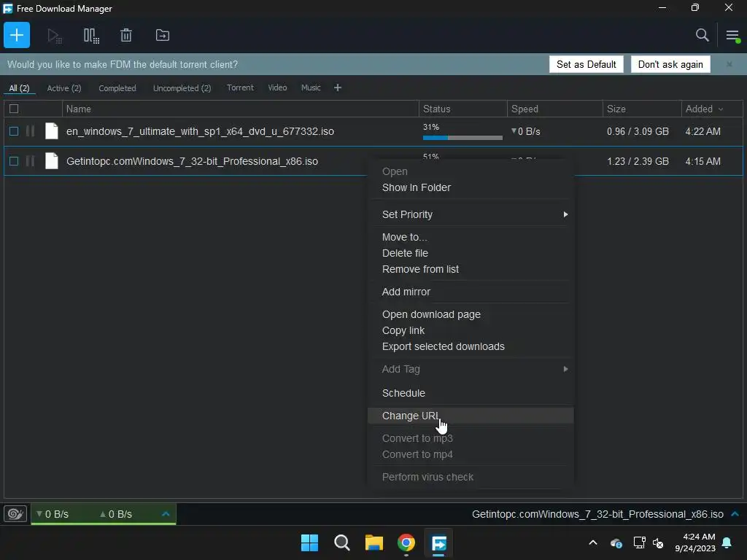The width and height of the screenshot is (747, 560).
Task: Switch to the Completed tab
Action: tap(117, 88)
